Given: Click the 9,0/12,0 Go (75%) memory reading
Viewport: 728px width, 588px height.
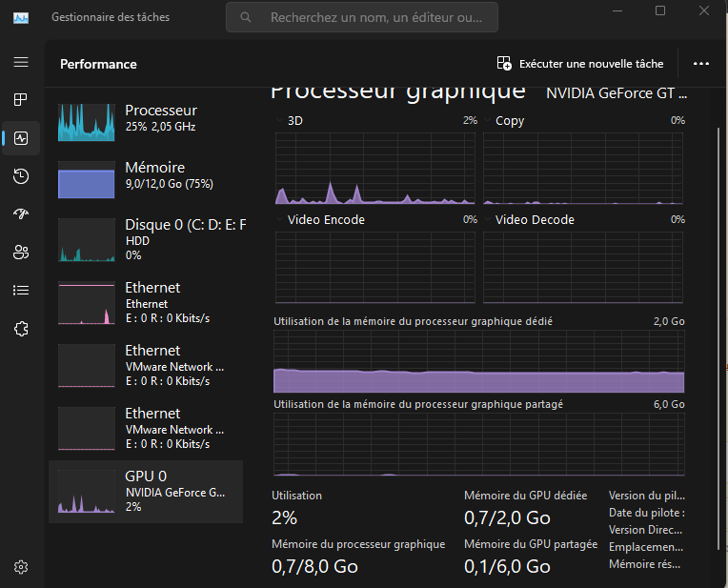Looking at the screenshot, I should 170,184.
